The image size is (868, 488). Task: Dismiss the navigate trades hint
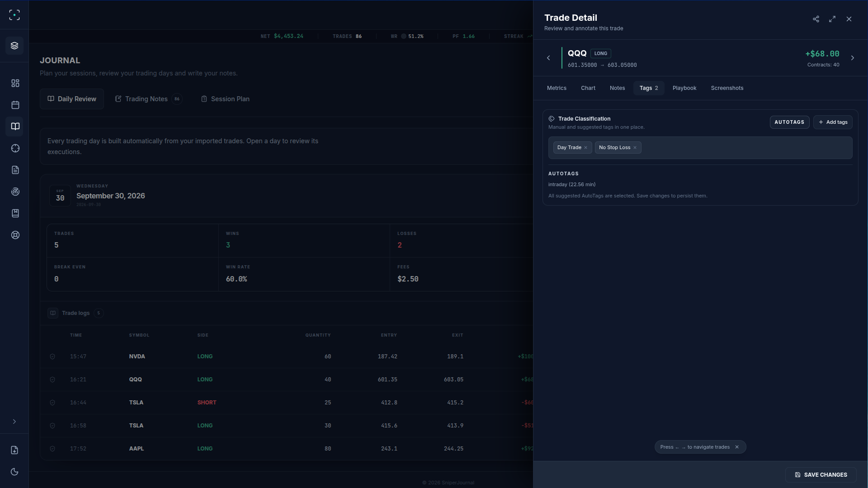[x=737, y=447]
